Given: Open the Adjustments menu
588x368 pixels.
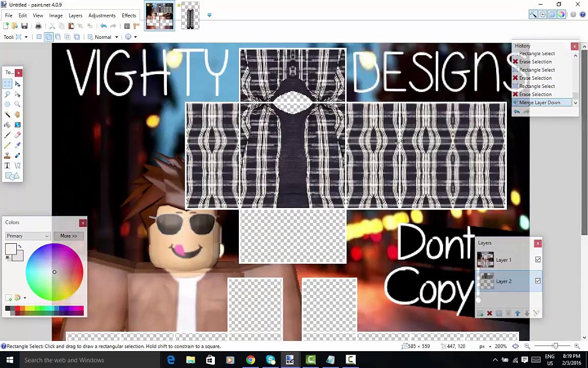Looking at the screenshot, I should click(102, 15).
